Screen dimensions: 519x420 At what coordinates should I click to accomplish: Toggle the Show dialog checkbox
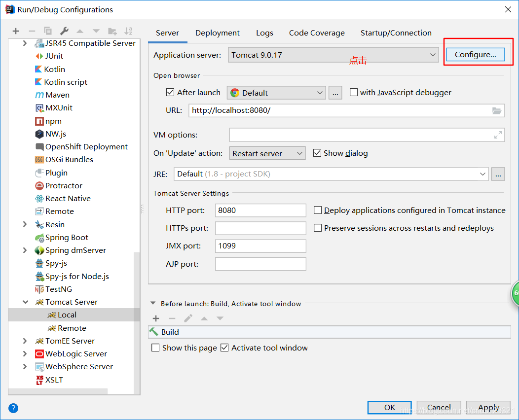317,153
